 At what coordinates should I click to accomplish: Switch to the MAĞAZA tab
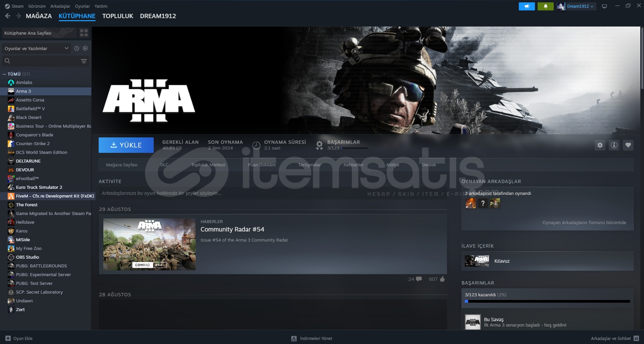pyautogui.click(x=39, y=16)
